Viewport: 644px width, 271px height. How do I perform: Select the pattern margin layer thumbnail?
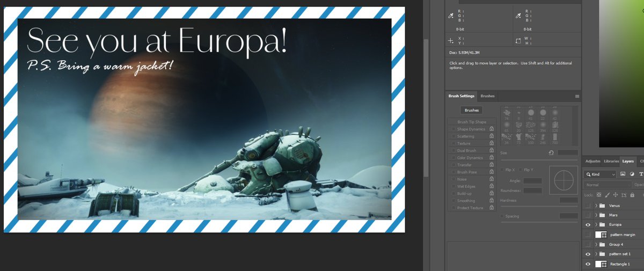tap(601, 235)
